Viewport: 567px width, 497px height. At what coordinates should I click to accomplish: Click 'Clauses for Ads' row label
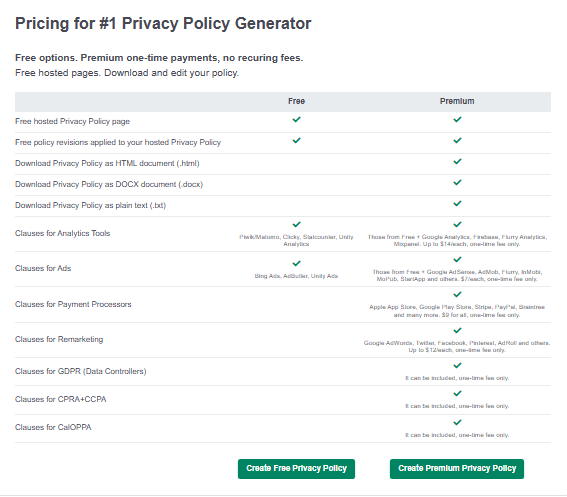[43, 268]
